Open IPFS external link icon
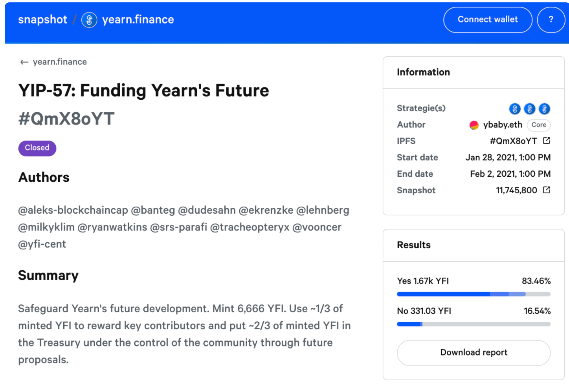Viewport: 569px width, 392px height. (x=546, y=141)
